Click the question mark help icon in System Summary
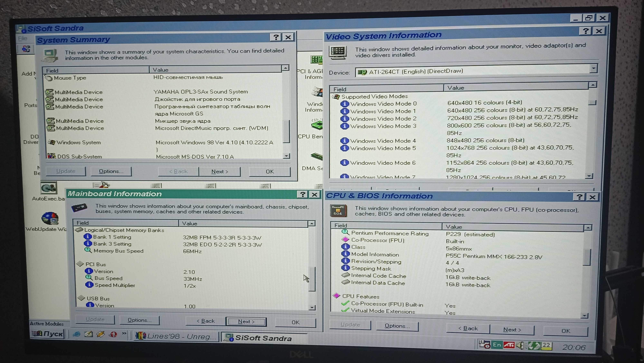This screenshot has width=644, height=363. point(276,37)
